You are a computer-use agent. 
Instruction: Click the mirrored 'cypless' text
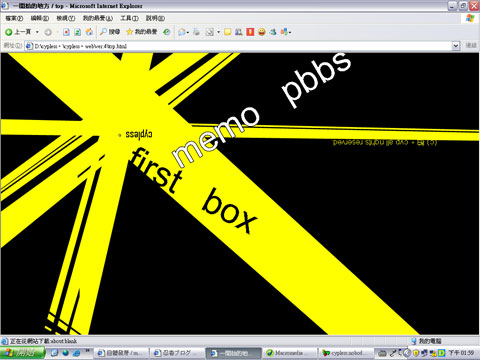click(139, 134)
